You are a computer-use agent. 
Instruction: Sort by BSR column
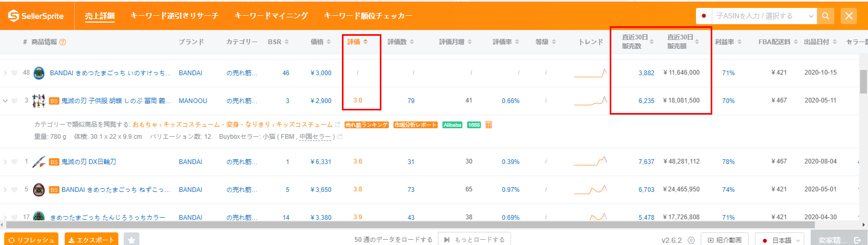coord(278,42)
